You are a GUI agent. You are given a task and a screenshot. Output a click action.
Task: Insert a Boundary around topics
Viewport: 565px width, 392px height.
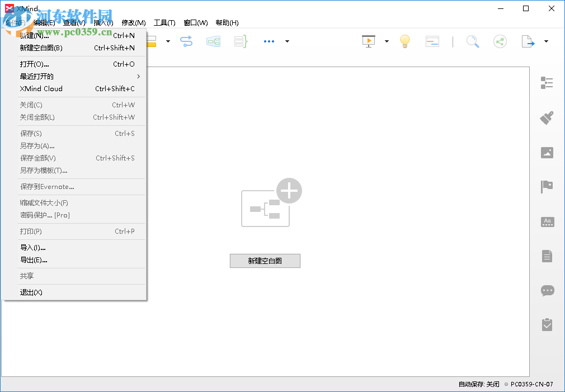213,41
